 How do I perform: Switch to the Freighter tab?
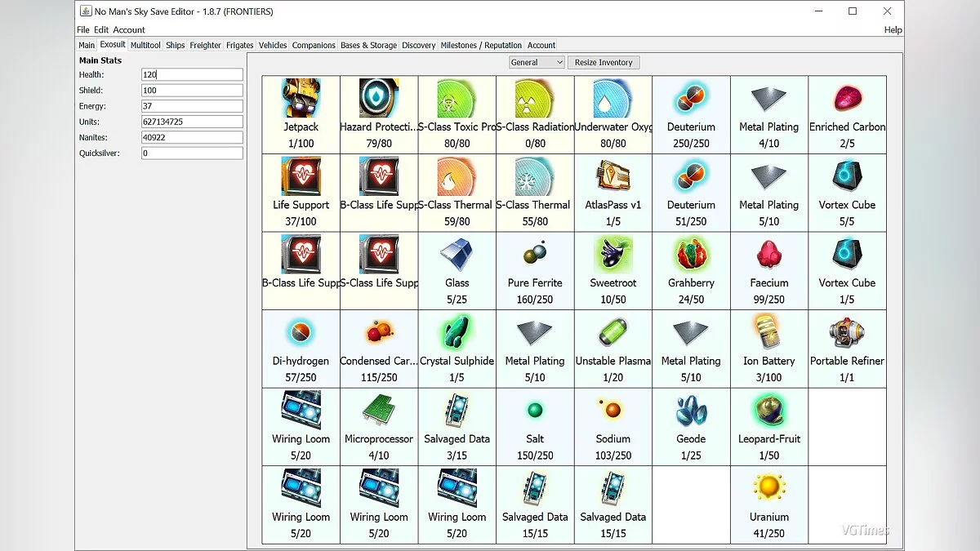tap(206, 46)
